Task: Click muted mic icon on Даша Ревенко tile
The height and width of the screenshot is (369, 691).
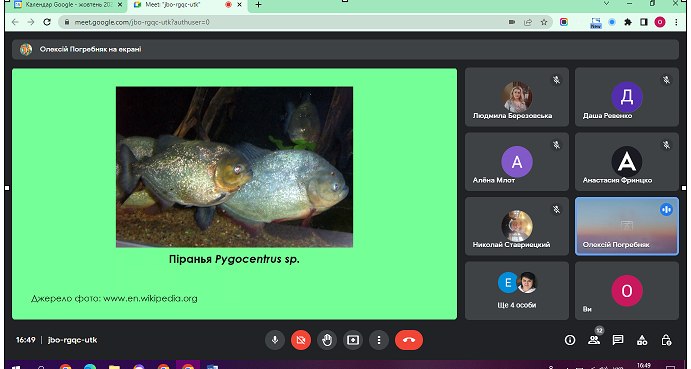Action: (666, 80)
